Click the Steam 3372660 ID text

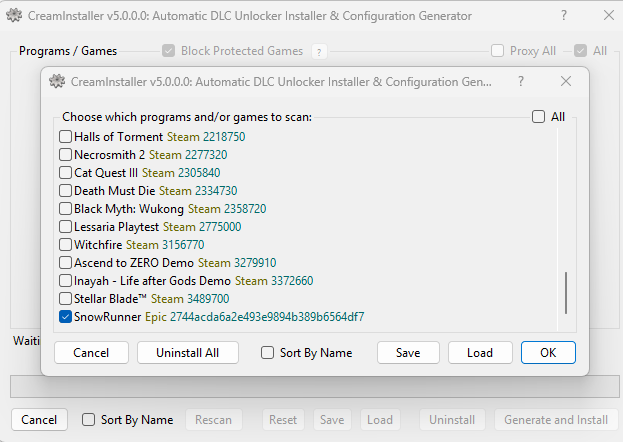pyautogui.click(x=274, y=281)
